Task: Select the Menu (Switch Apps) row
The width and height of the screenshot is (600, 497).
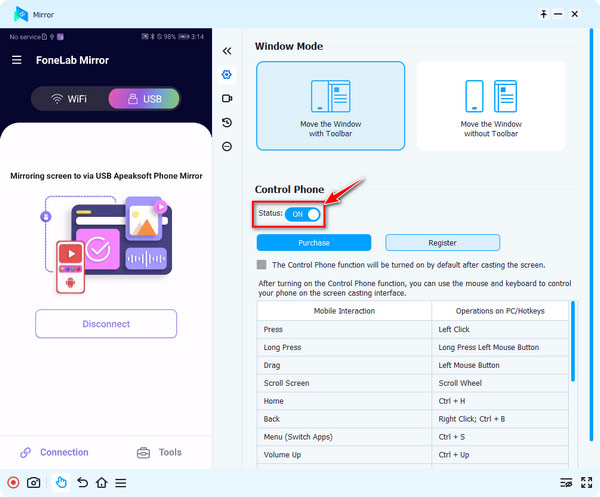Action: [x=412, y=437]
